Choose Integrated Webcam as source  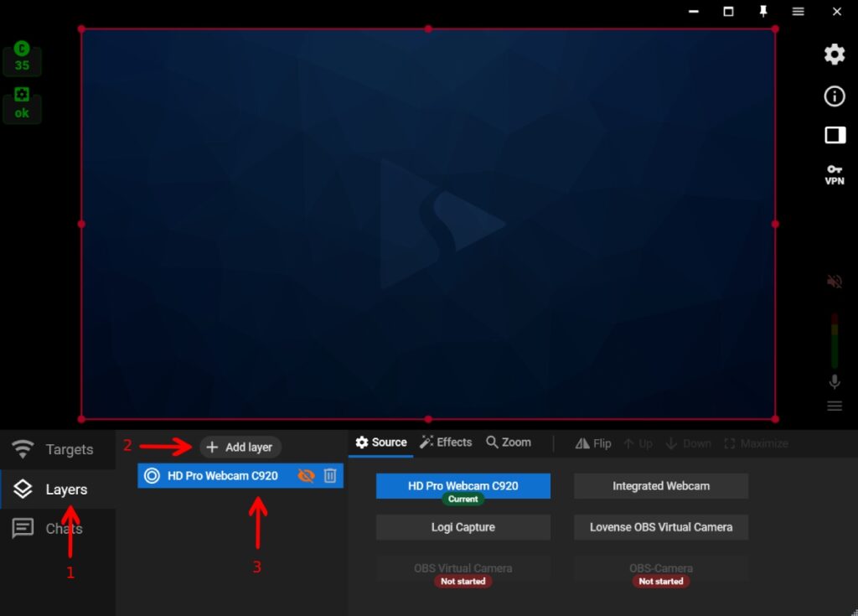pyautogui.click(x=660, y=486)
